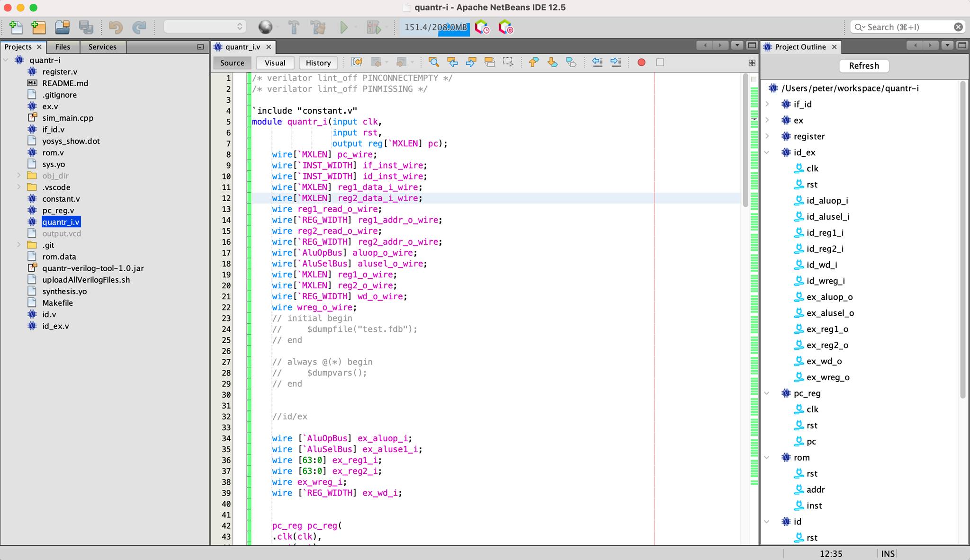
Task: Expand the .git folder
Action: [19, 245]
